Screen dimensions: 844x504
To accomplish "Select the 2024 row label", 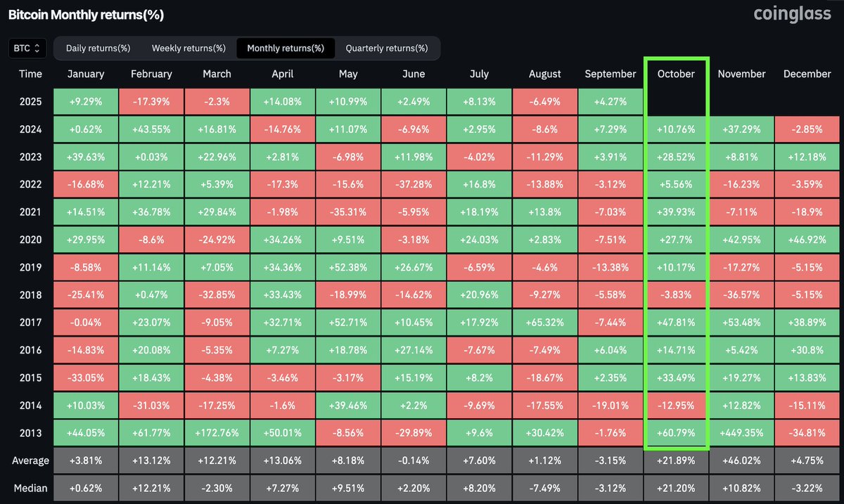I will [30, 129].
